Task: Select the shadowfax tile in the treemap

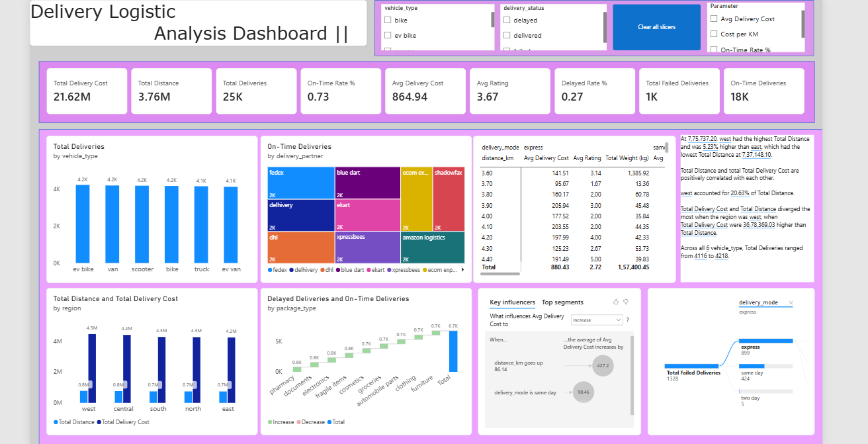Action: point(449,199)
